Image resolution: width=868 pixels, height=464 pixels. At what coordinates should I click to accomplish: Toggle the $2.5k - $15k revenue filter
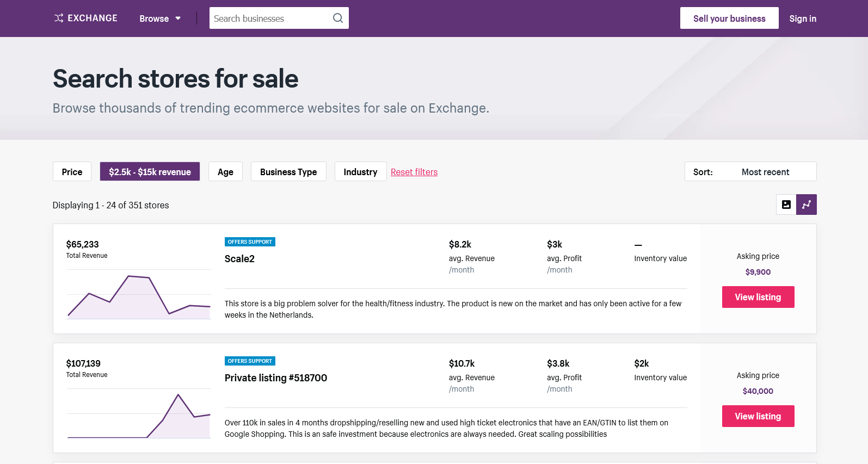click(150, 172)
